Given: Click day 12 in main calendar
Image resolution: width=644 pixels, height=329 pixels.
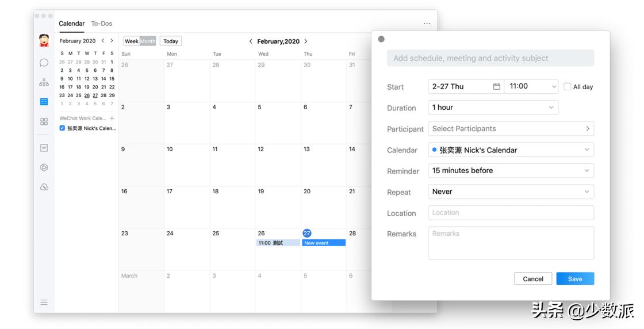Looking at the screenshot, I should tap(261, 149).
